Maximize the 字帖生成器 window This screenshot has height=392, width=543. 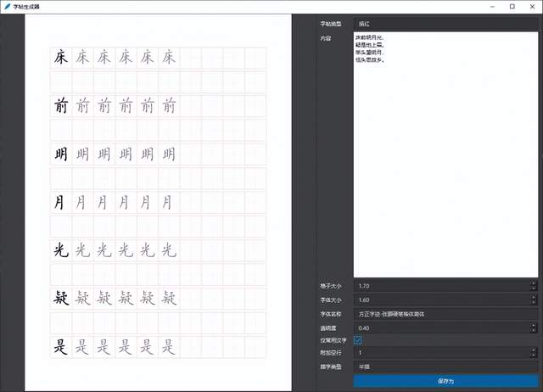click(x=511, y=6)
